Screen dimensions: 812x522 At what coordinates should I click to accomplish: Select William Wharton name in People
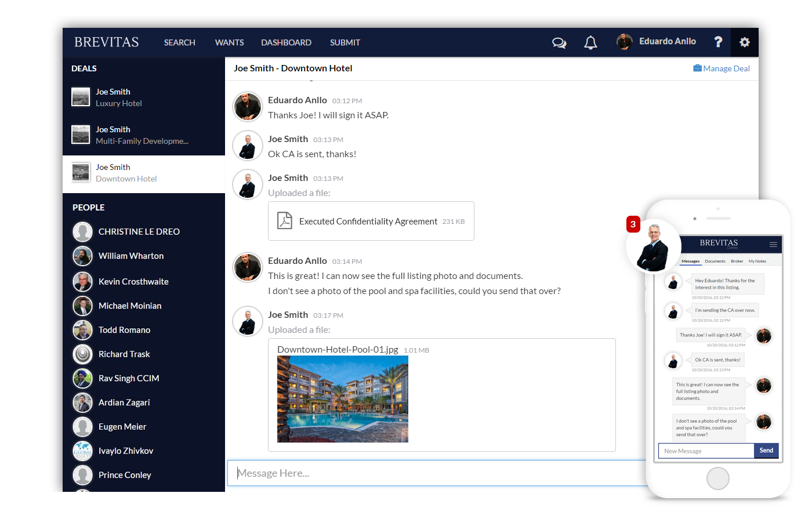(x=131, y=256)
